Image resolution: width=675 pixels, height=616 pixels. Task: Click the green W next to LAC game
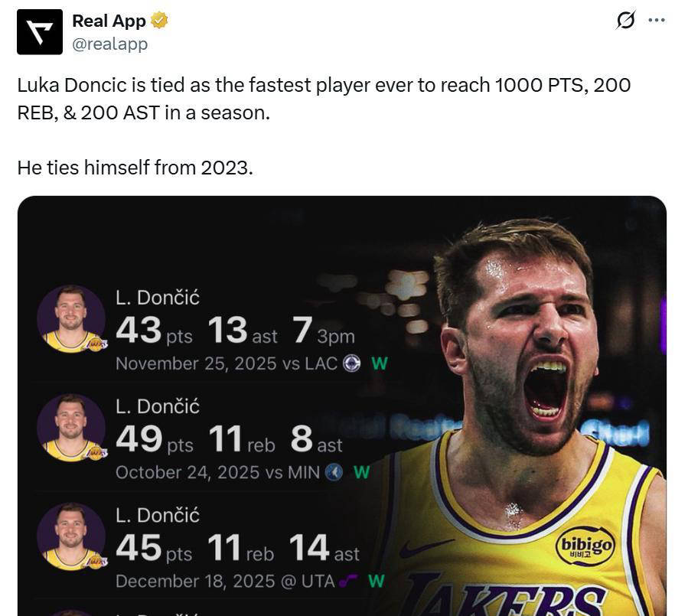[x=379, y=363]
